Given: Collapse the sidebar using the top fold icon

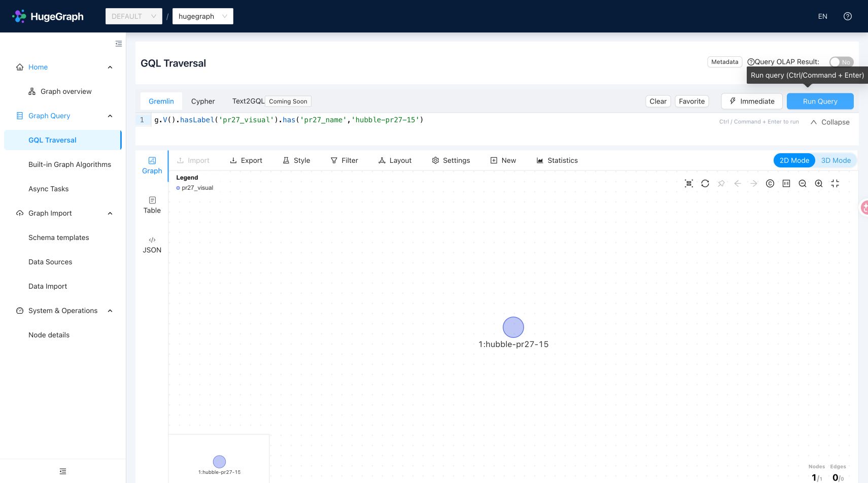Looking at the screenshot, I should point(119,44).
